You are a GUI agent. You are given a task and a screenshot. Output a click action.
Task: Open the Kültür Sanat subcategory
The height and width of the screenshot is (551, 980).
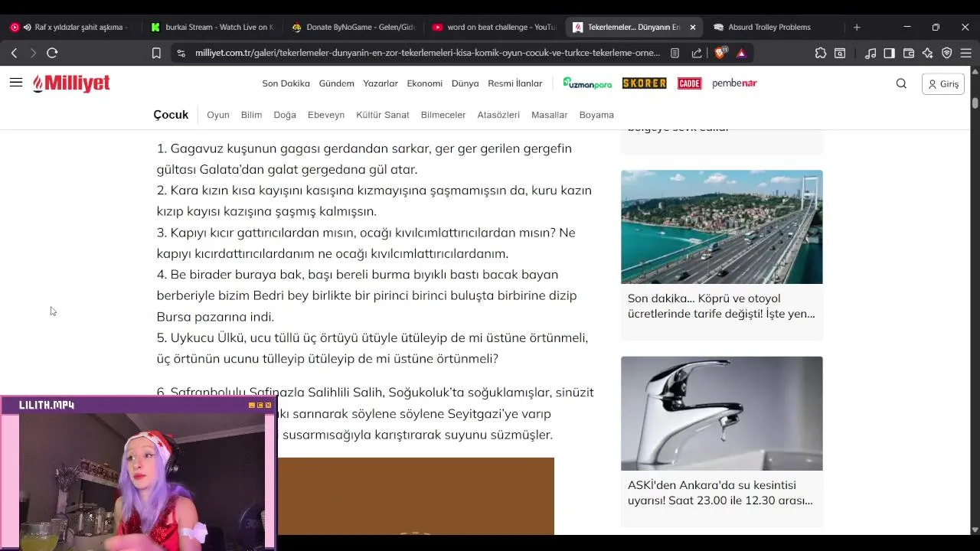coord(383,115)
